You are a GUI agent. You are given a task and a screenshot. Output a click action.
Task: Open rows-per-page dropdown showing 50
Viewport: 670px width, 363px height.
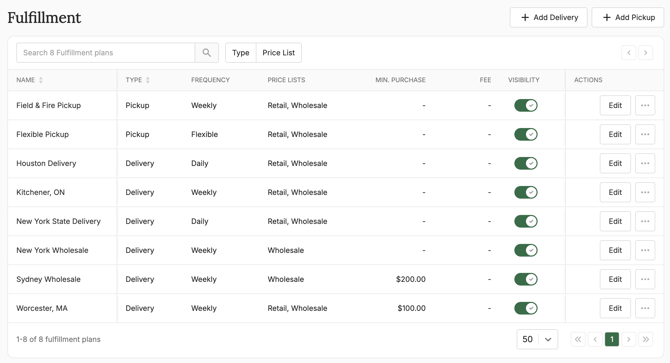(x=537, y=340)
